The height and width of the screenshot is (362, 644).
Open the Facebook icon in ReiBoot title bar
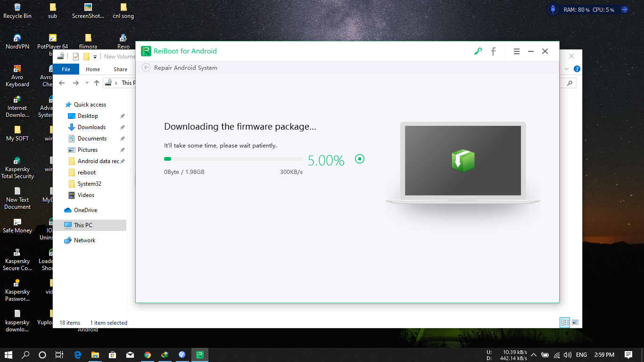pyautogui.click(x=493, y=51)
